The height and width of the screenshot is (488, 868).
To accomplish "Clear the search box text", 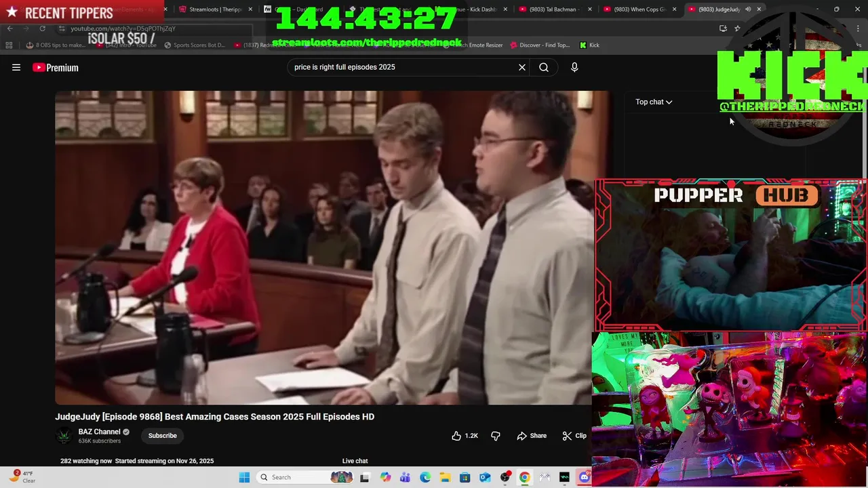I will [522, 67].
